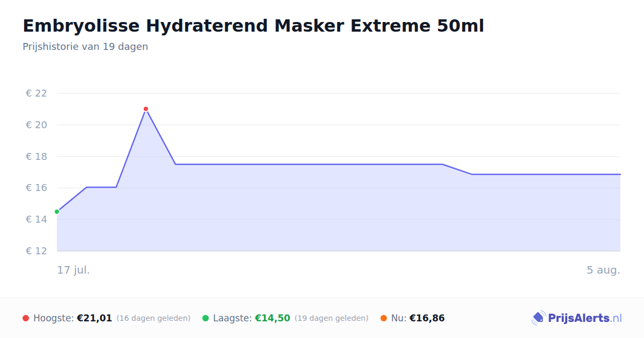The image size is (644, 338).
Task: Click the orange Nu legend dot
Action: click(x=384, y=318)
